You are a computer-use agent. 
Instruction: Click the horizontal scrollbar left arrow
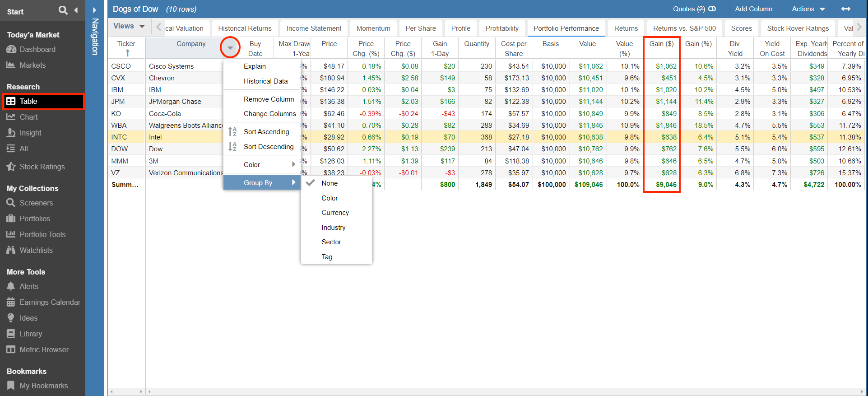click(150, 391)
